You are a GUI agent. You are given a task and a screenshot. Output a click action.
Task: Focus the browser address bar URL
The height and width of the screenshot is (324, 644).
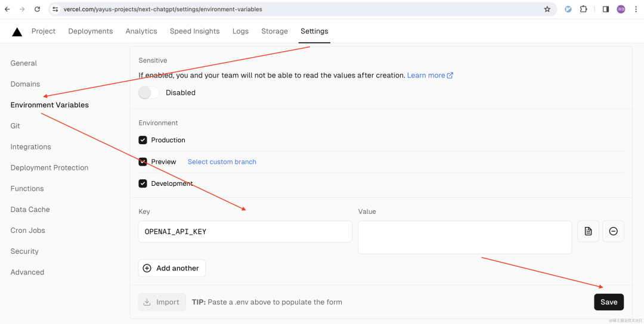pyautogui.click(x=163, y=9)
